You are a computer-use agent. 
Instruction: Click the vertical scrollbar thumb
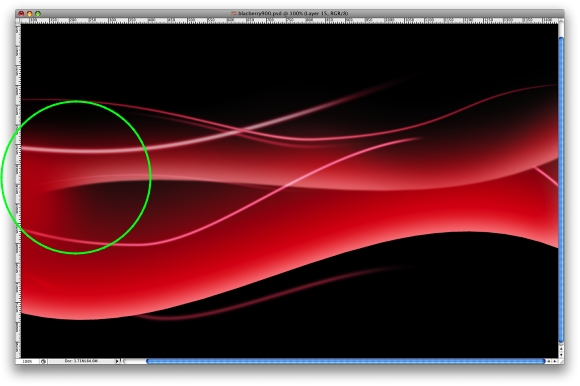coord(561,190)
